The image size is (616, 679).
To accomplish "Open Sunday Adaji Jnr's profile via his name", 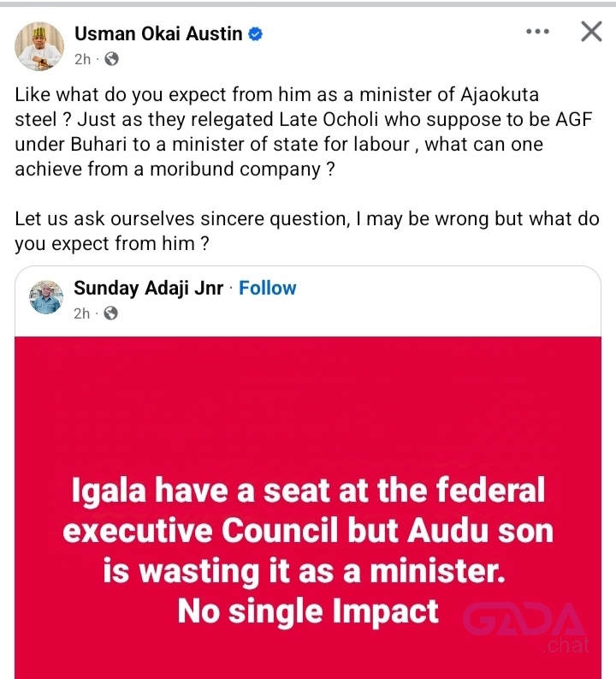I will point(148,288).
